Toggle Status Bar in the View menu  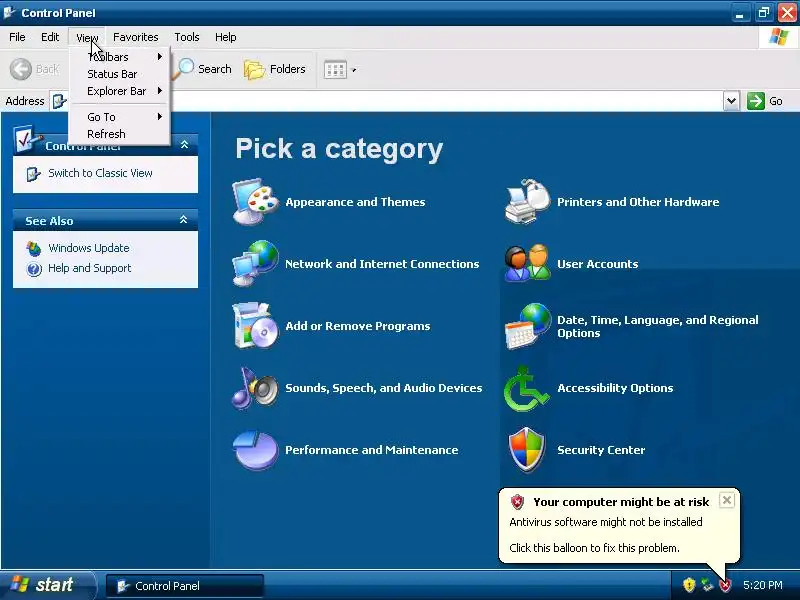(119, 74)
